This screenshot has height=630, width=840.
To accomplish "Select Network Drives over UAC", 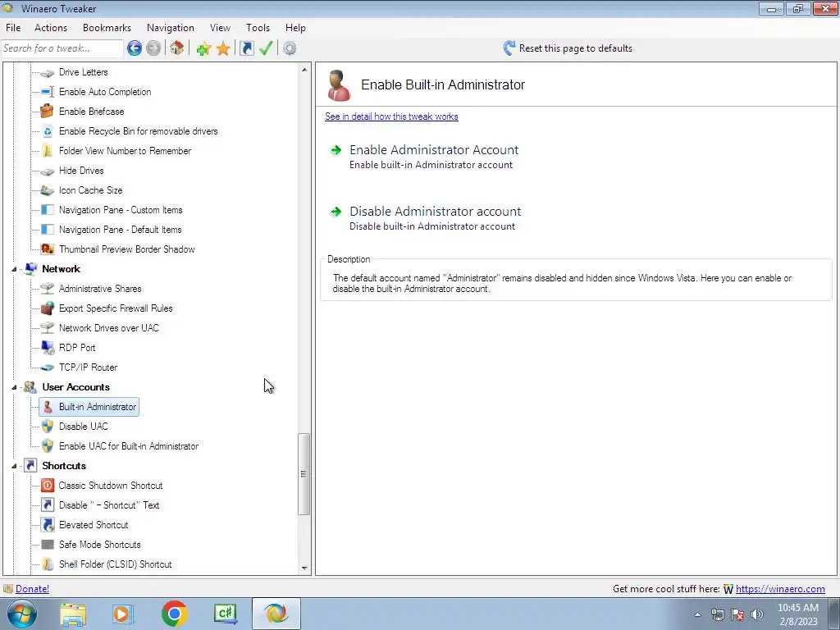I will pos(109,328).
